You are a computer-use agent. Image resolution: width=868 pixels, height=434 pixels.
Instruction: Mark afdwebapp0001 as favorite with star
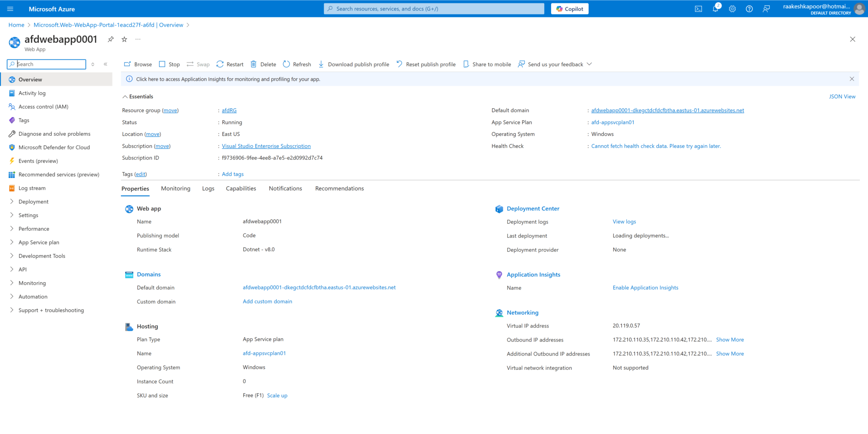click(124, 39)
